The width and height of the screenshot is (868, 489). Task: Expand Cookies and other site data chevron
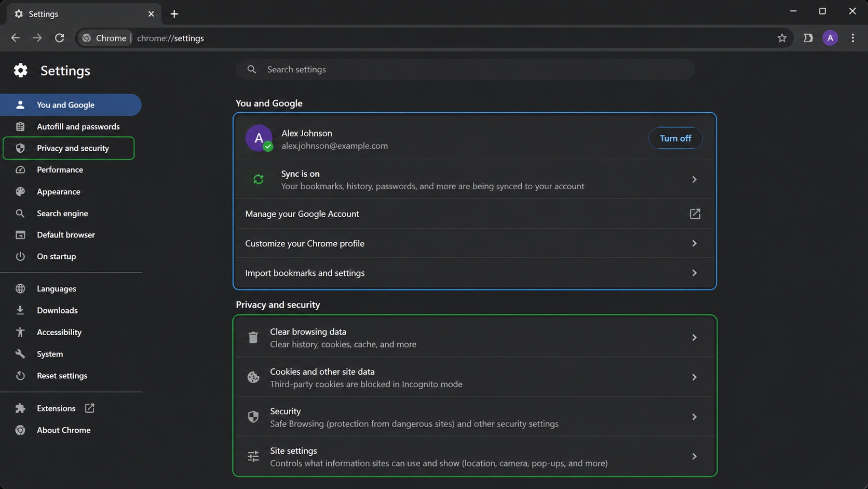point(694,377)
